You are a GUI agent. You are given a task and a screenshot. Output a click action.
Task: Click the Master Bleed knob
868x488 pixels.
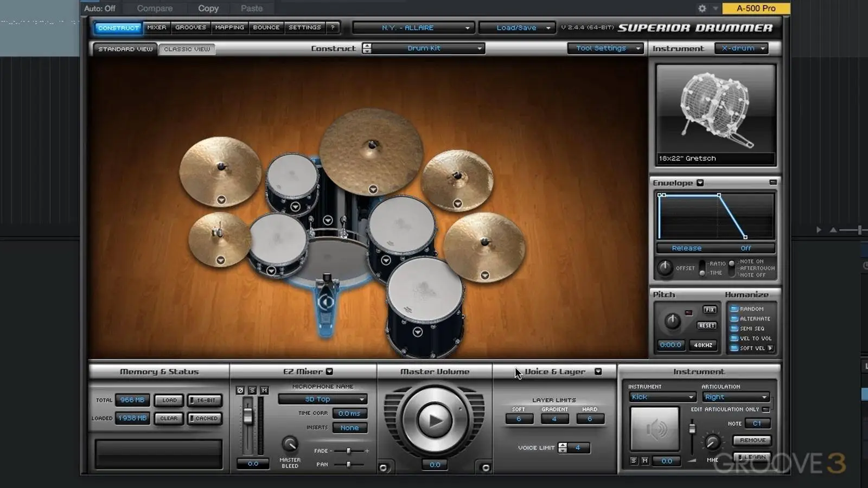(x=290, y=444)
